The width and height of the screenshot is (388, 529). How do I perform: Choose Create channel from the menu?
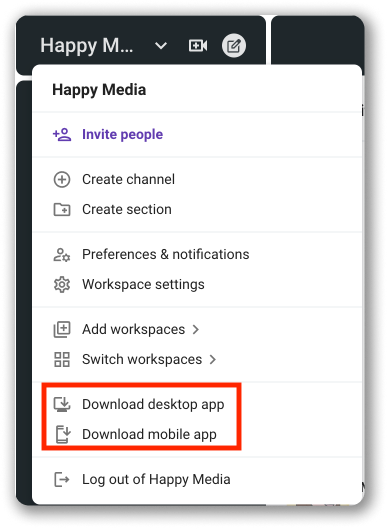point(129,179)
